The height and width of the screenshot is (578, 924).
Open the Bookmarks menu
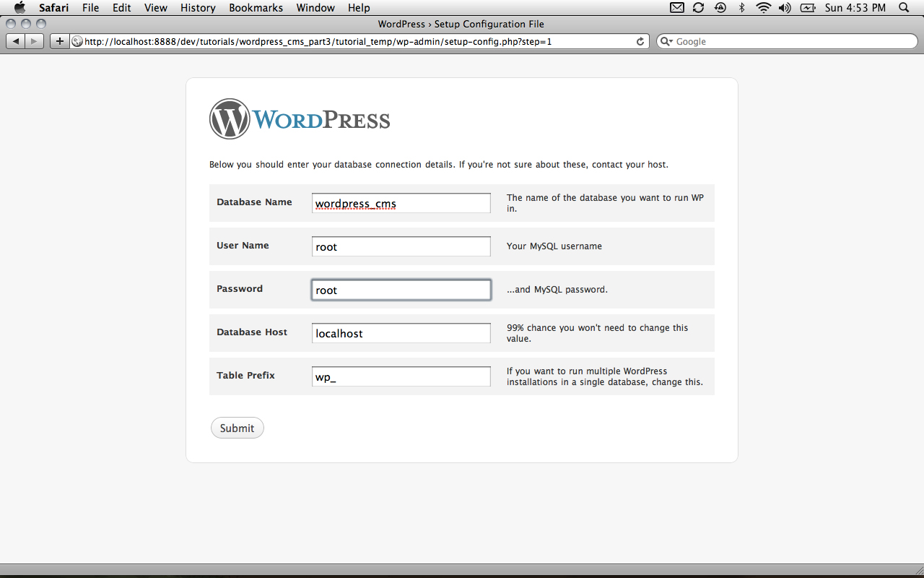[x=256, y=8]
